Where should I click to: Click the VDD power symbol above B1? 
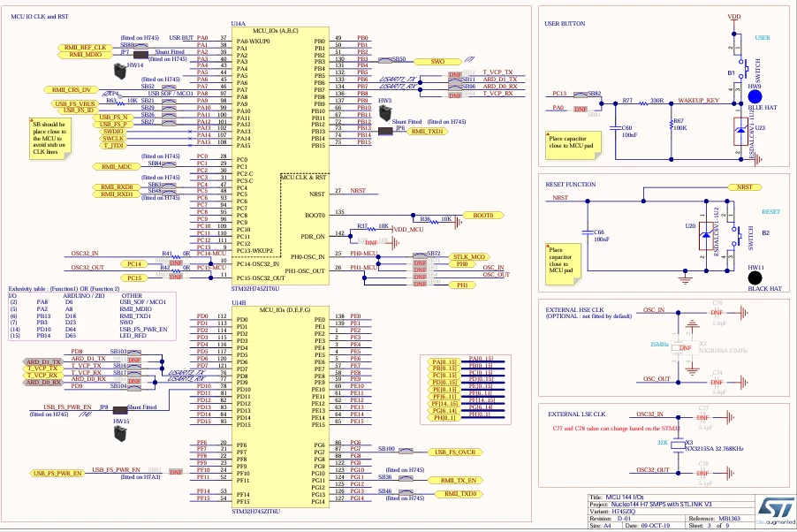pos(734,19)
